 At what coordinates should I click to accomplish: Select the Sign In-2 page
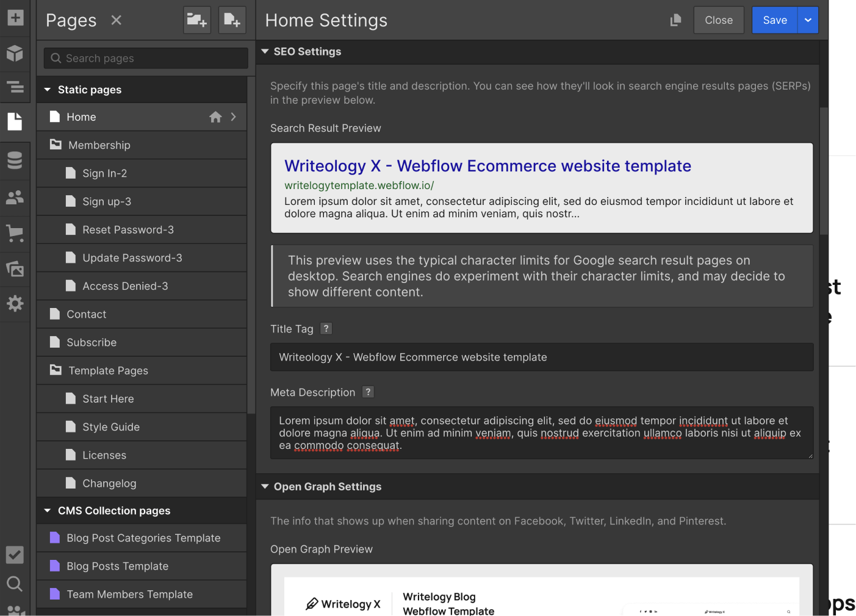[x=142, y=173]
